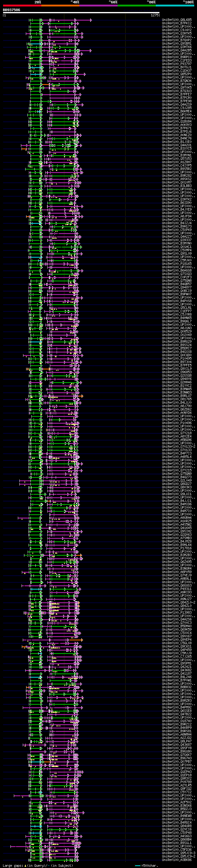Choose hit UniRef100_B9G7A3

tap(177, 758)
